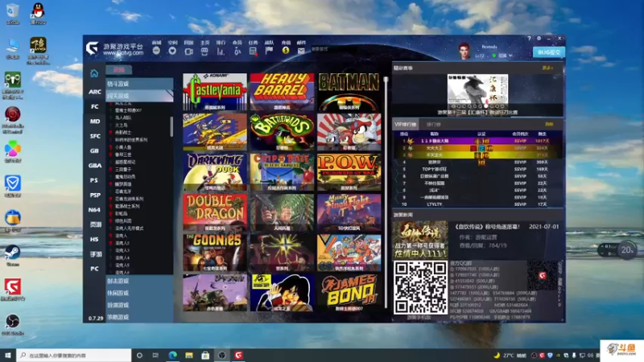Open the Batman game thumbnail
Image resolution: width=644 pixels, height=362 pixels.
(x=349, y=92)
